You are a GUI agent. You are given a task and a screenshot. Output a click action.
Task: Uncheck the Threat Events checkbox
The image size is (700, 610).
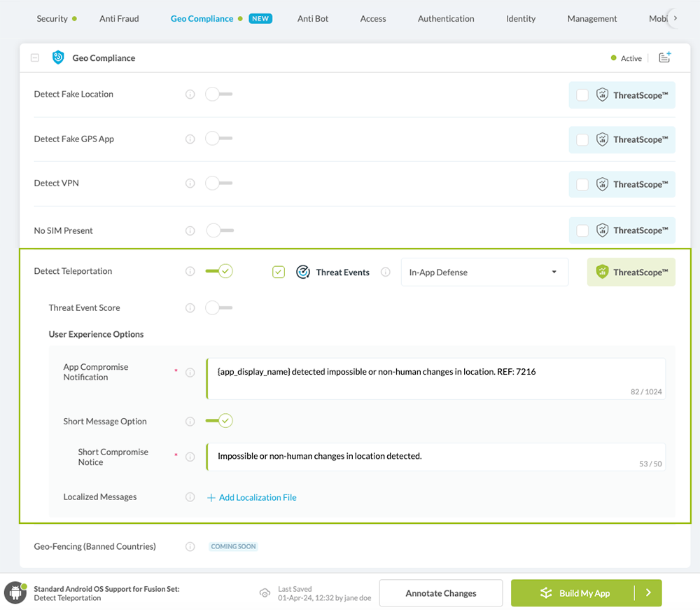pos(279,272)
